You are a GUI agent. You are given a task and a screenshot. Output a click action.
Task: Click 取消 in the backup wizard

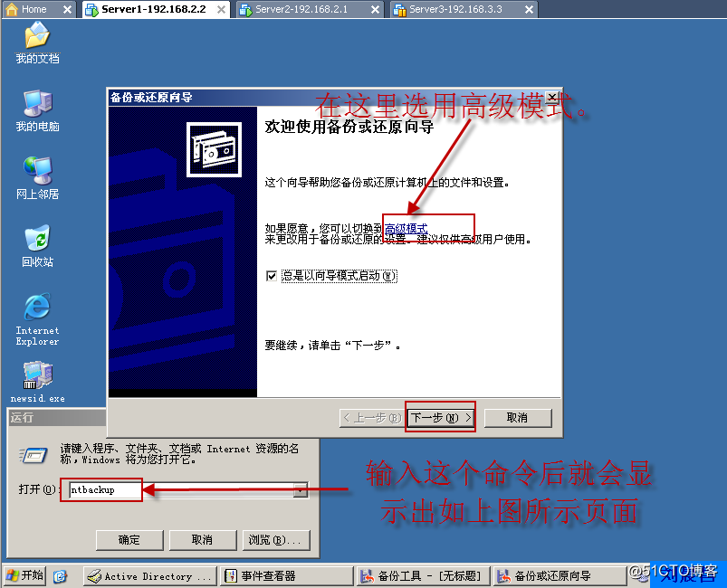click(x=518, y=418)
